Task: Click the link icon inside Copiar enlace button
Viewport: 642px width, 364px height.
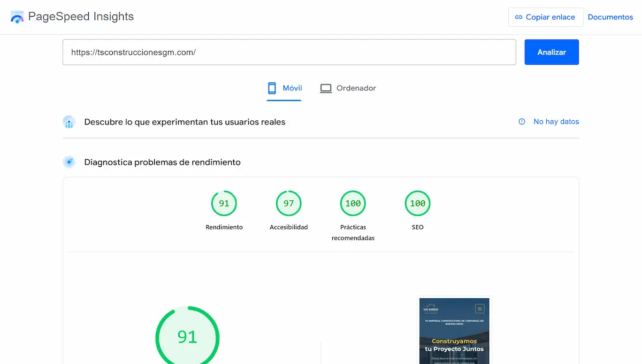Action: (x=518, y=17)
